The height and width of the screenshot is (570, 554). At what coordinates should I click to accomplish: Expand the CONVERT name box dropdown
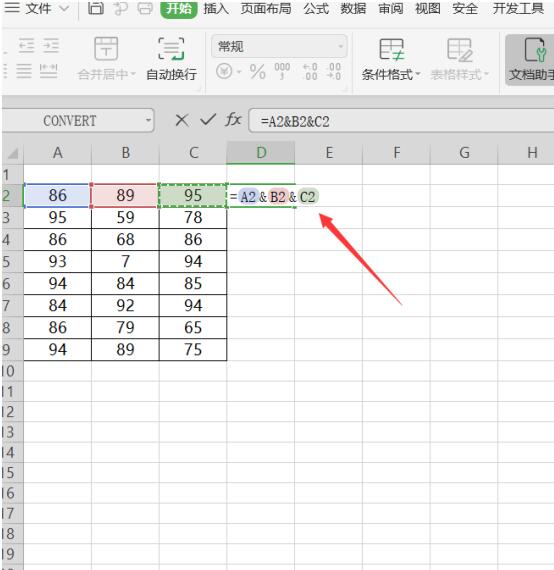(x=148, y=120)
